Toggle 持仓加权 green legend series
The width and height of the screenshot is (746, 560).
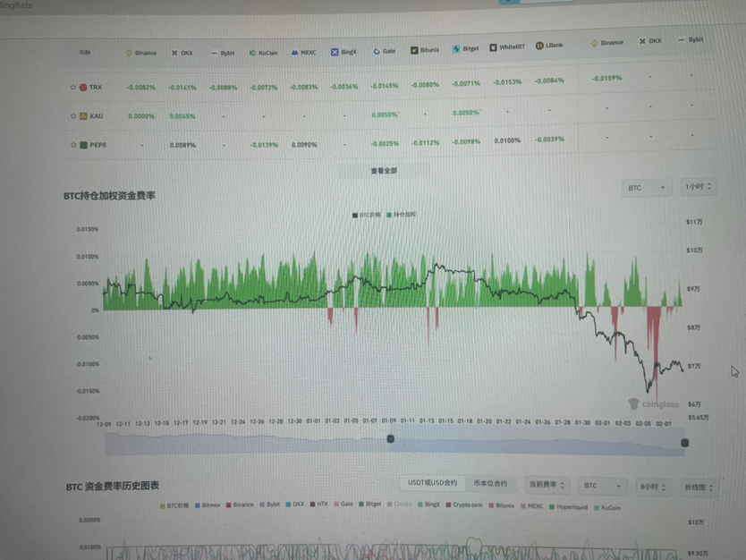point(402,215)
